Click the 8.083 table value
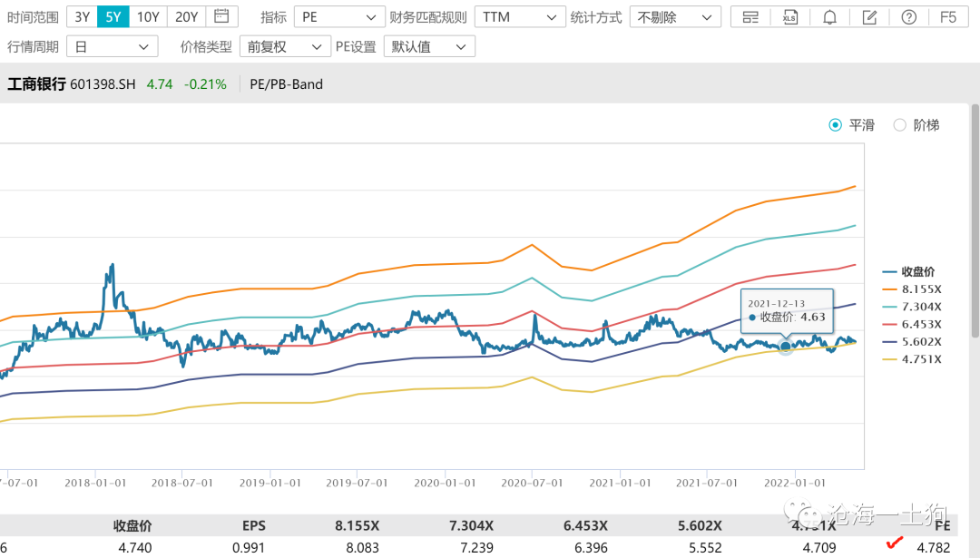 coord(363,548)
